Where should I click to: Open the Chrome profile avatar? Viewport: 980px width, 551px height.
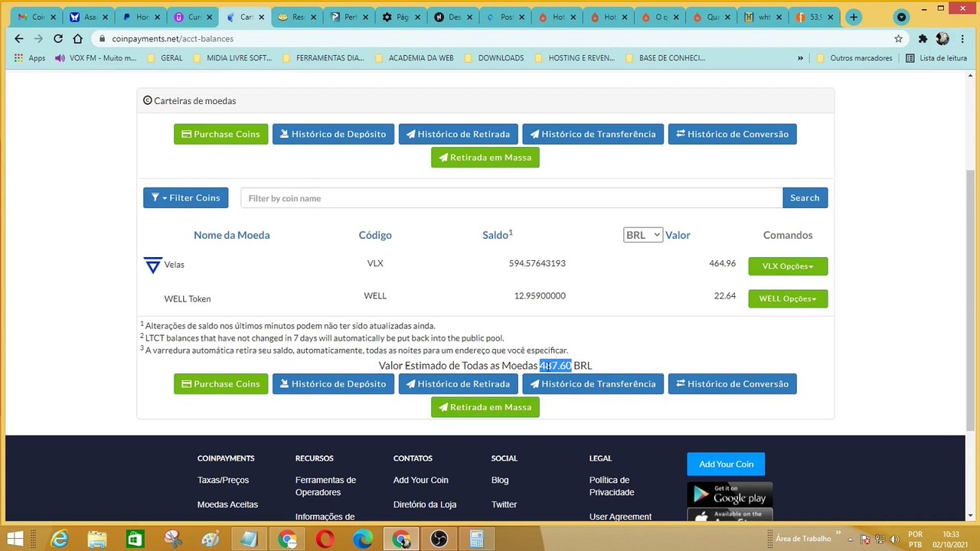pos(942,38)
